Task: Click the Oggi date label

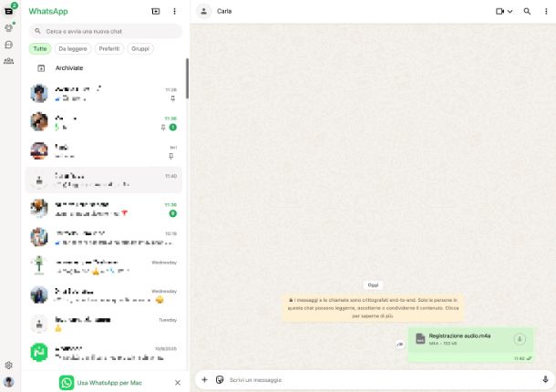Action: click(373, 284)
